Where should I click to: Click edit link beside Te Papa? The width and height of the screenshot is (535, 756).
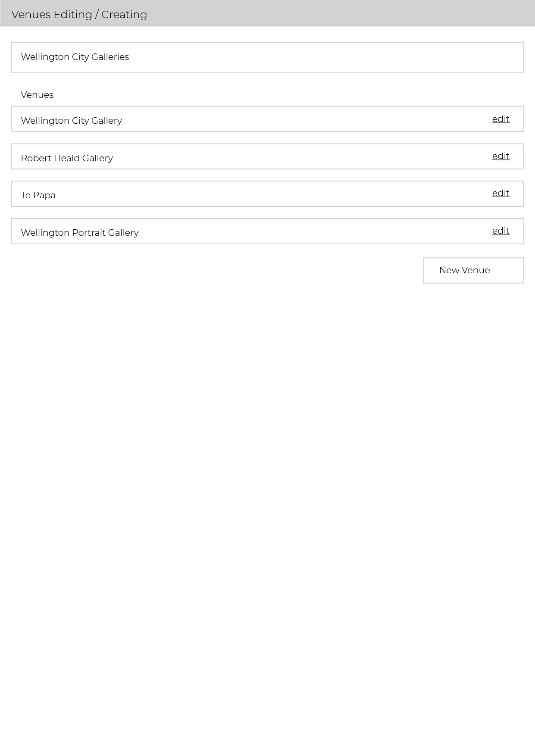click(501, 193)
